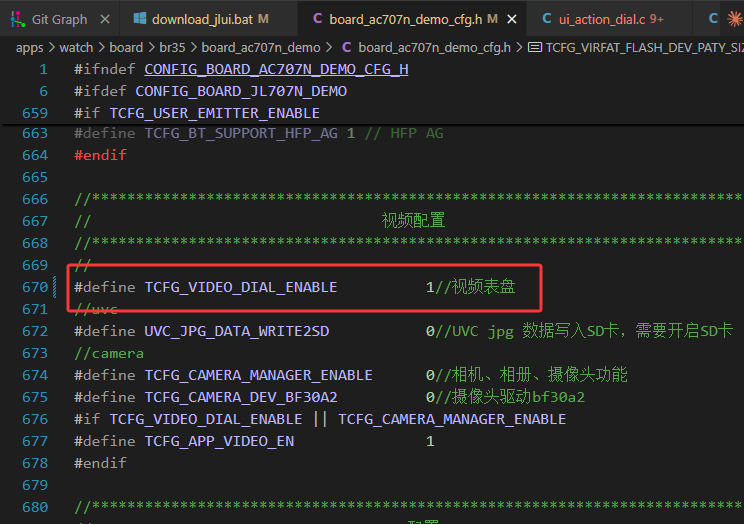Open 'apps' breadcrumb segment
Screen dimensions: 744x524
click(29, 47)
